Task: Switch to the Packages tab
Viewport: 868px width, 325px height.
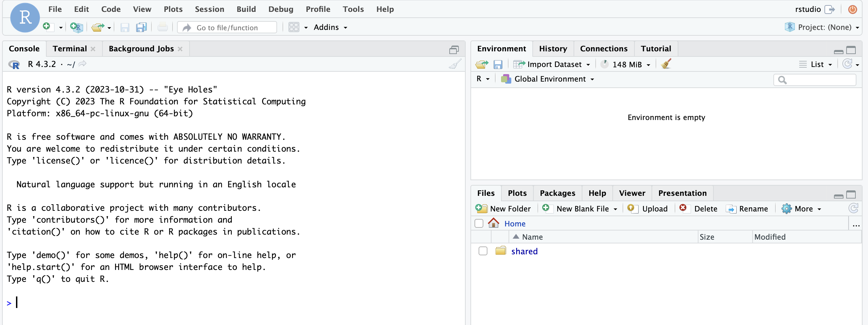Action: 557,193
